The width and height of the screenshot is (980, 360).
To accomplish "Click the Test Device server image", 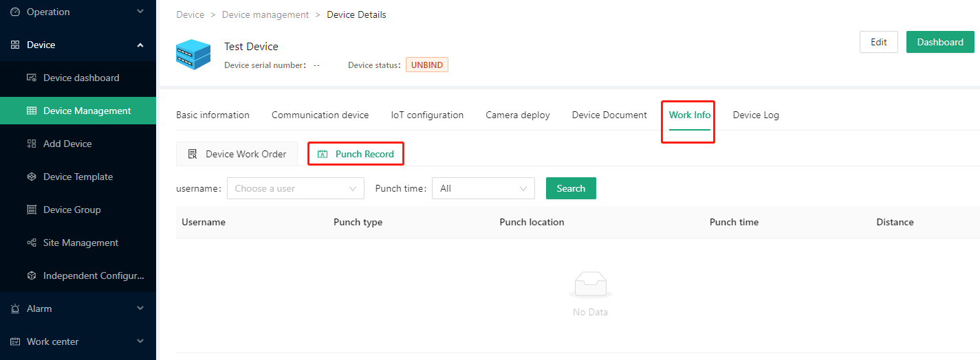I will pyautogui.click(x=193, y=54).
